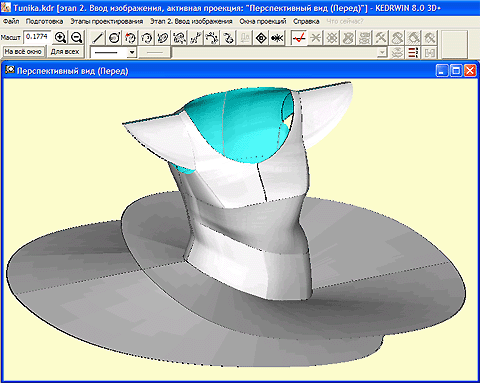Select the dotted curve with nodes tool

[212, 38]
